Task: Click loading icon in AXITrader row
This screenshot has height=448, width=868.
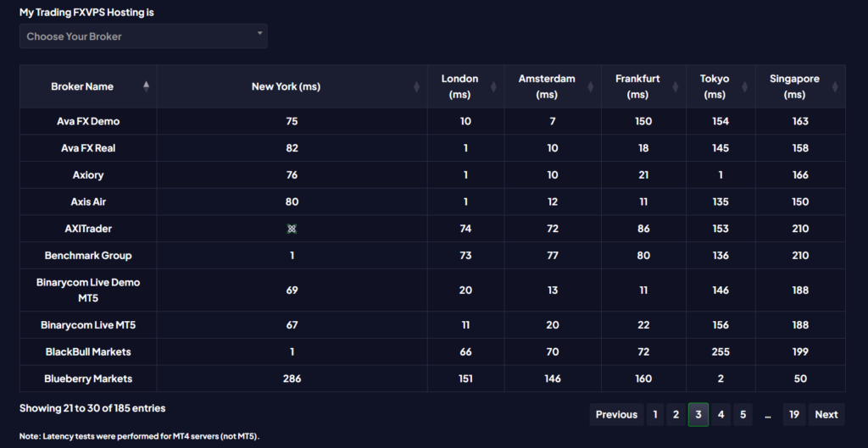Action: [x=292, y=229]
